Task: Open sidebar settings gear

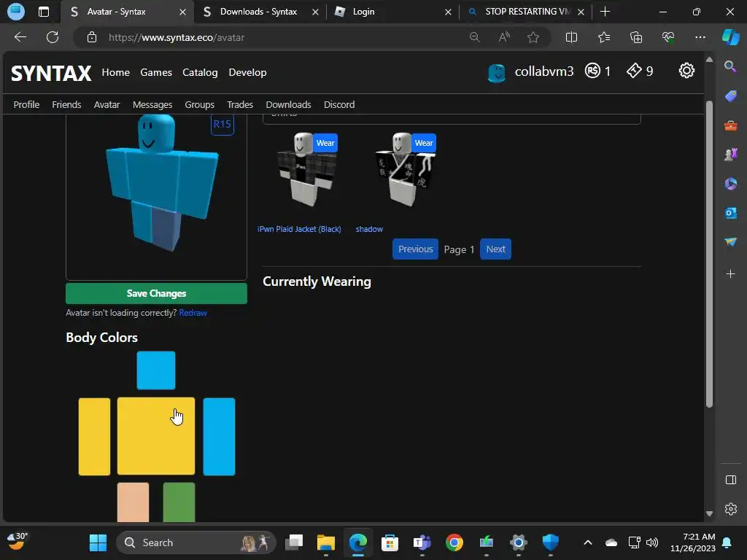Action: click(730, 509)
